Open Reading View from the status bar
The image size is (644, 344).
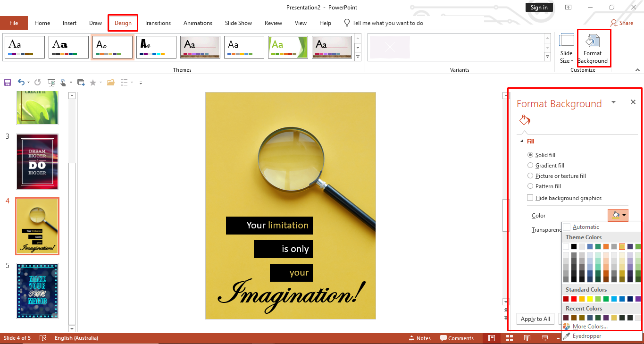[x=527, y=338]
